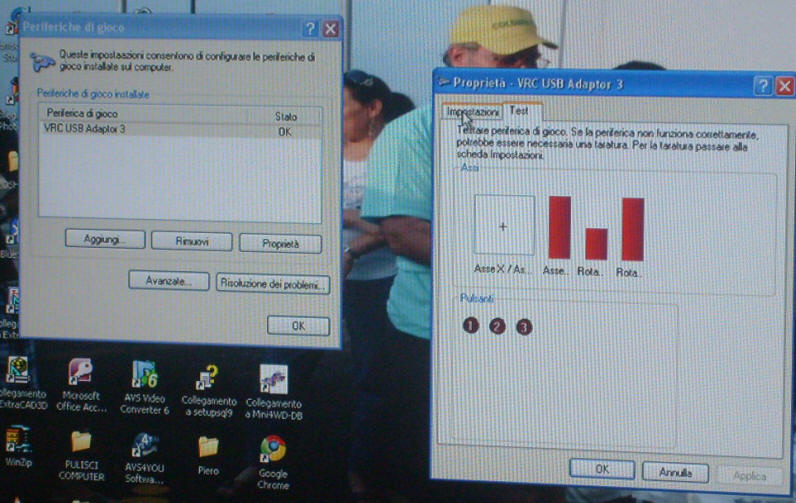
Task: Open Microsoft Office Access shortcut
Action: point(81,375)
